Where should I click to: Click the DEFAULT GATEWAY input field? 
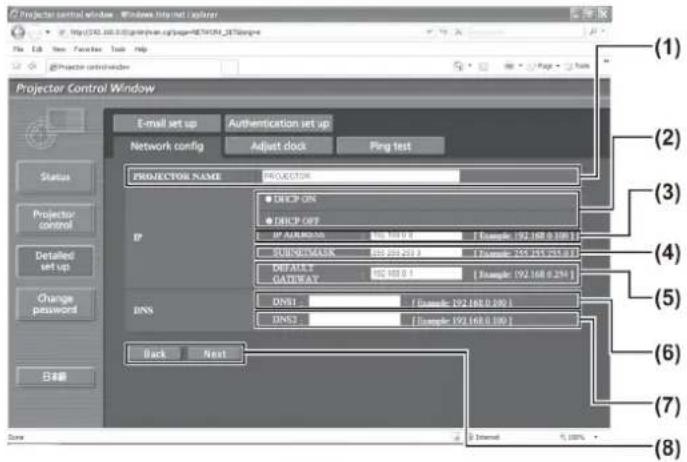point(416,274)
